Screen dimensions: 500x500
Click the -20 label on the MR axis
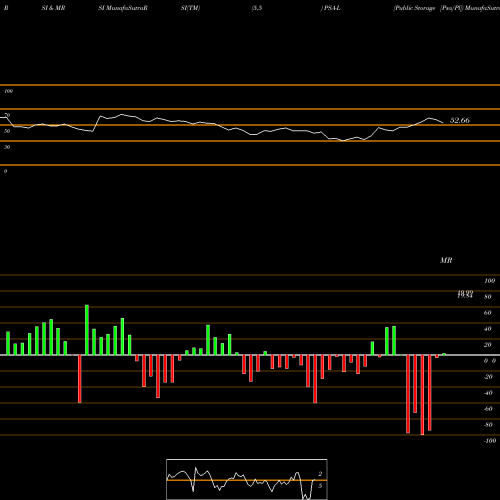click(488, 377)
